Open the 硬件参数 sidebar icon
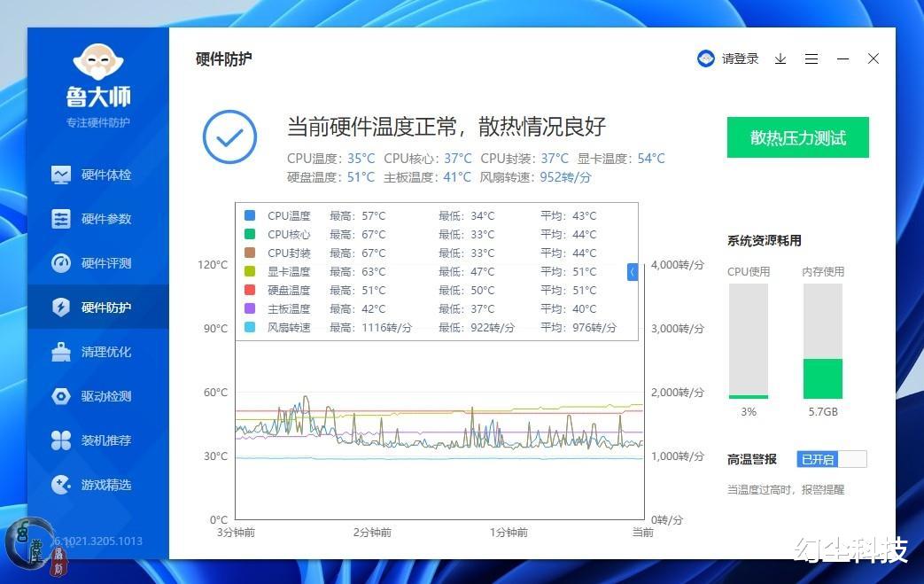The image size is (924, 584). [61, 219]
